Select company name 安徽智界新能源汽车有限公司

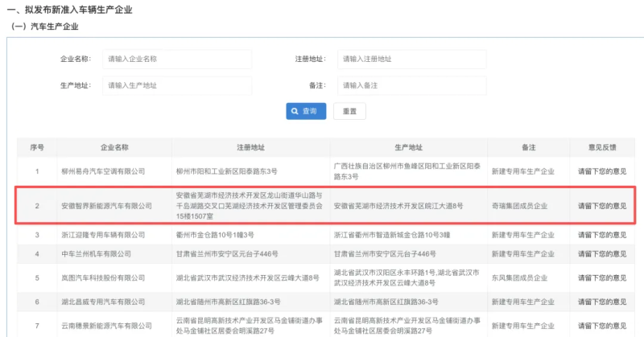click(107, 206)
